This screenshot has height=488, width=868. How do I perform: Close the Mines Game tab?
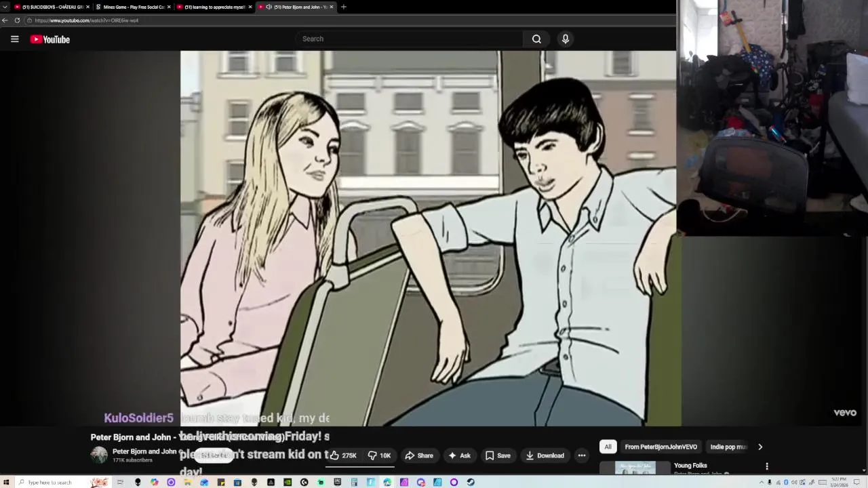click(169, 7)
